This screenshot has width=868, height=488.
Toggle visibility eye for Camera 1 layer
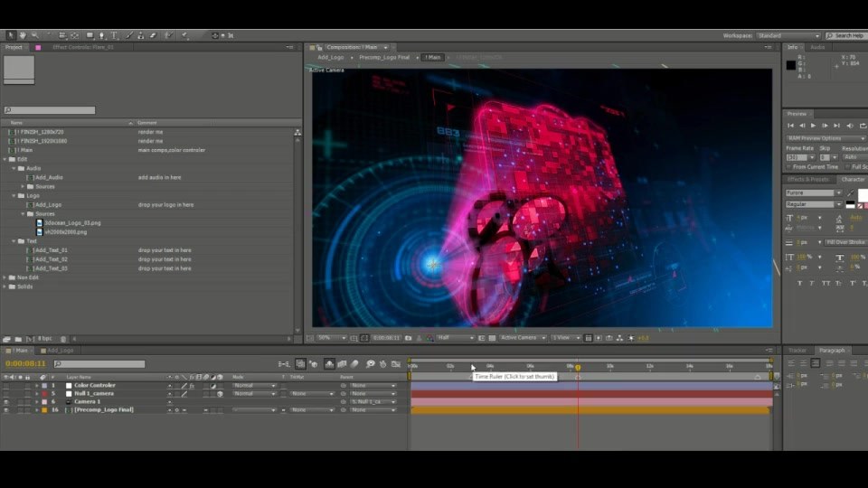pos(6,401)
